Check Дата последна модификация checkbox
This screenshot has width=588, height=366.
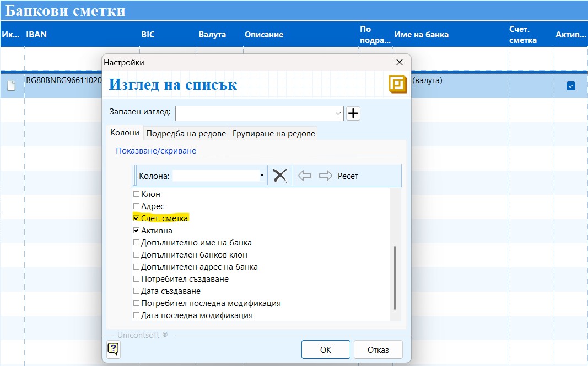[137, 315]
